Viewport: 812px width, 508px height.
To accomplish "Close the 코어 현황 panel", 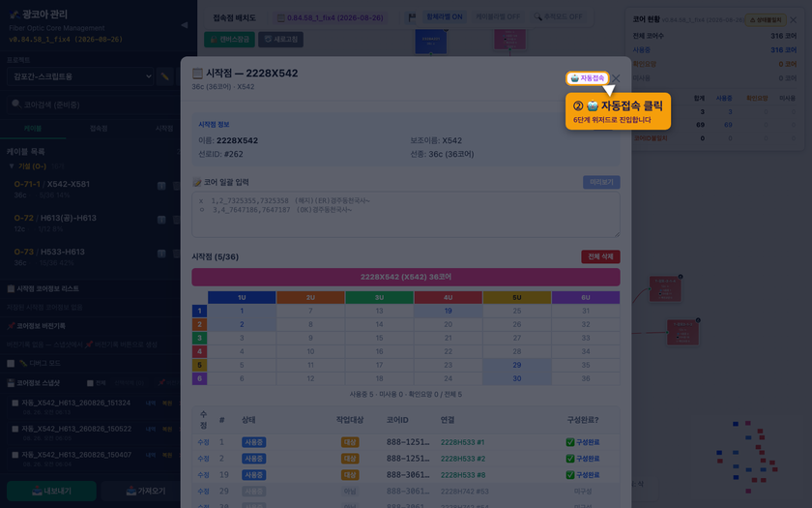I will [794, 20].
